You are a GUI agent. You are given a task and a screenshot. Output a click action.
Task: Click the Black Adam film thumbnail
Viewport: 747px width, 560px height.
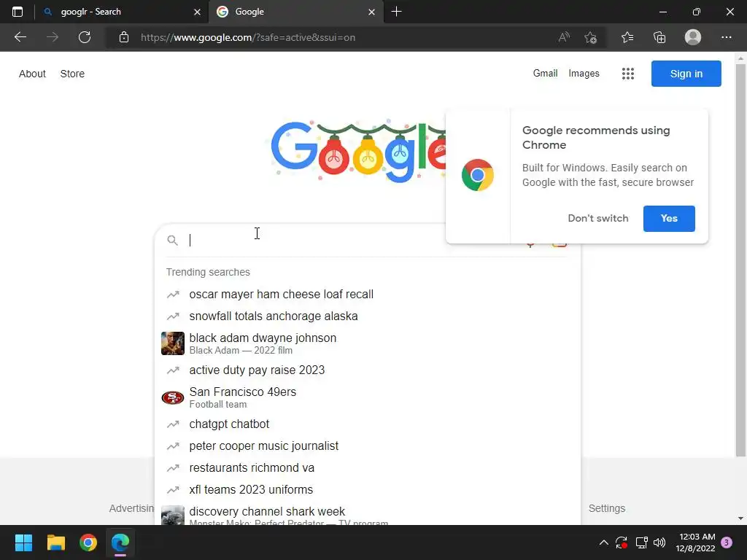point(172,343)
